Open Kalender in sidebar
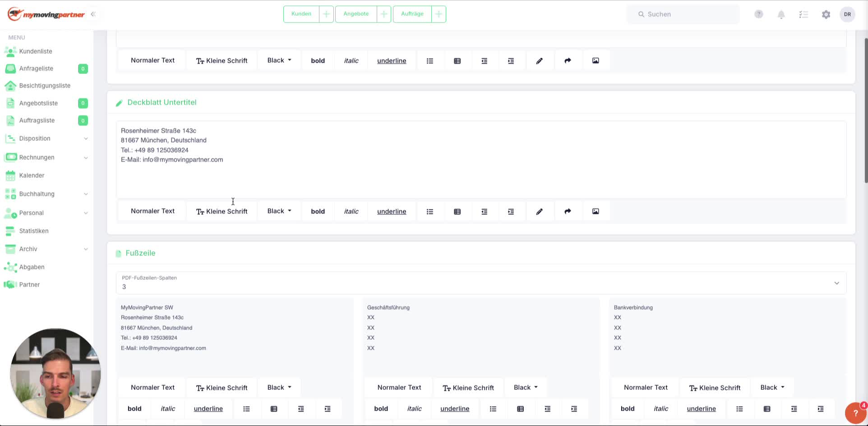The image size is (868, 426). pos(32,176)
